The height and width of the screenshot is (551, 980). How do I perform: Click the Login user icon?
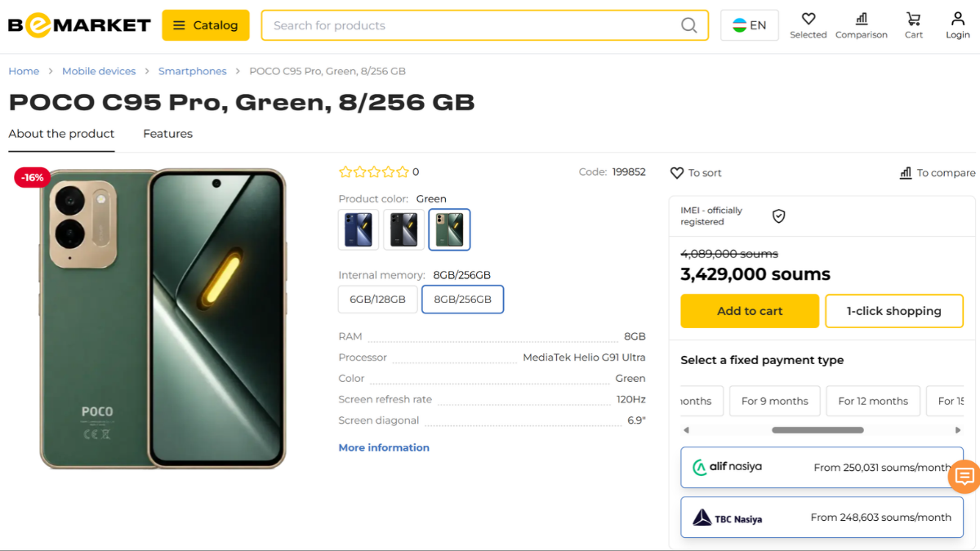pos(957,19)
